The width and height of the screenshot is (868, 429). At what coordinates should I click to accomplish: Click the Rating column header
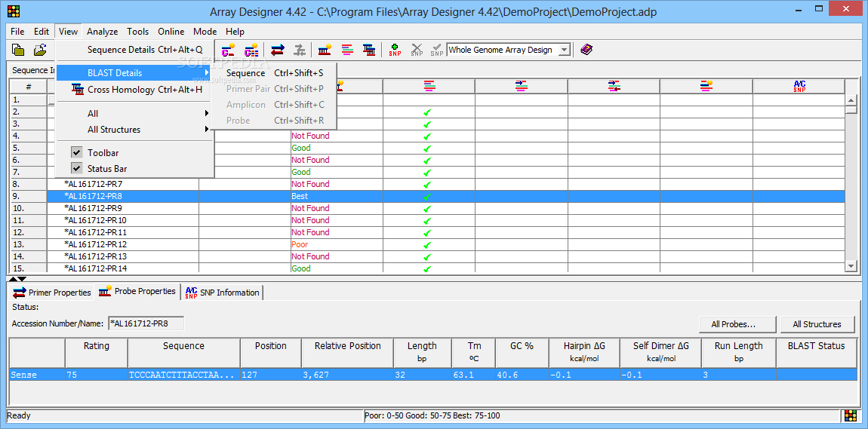[x=97, y=353]
